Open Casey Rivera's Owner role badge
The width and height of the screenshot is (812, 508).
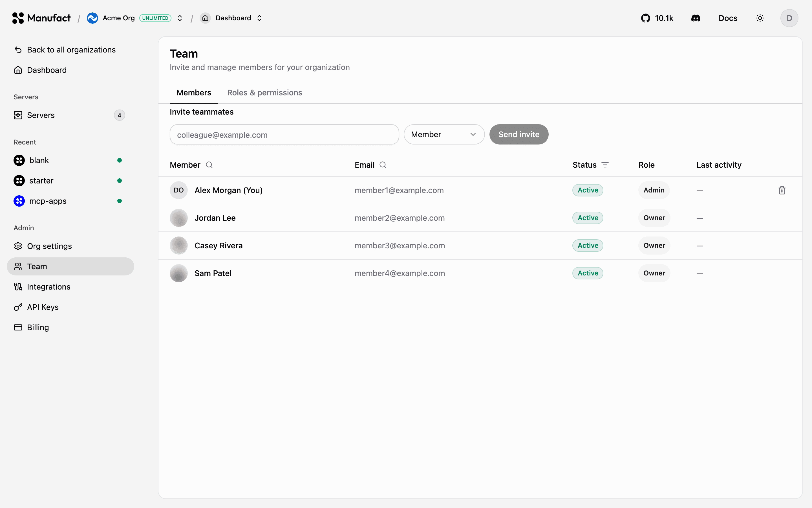click(654, 246)
